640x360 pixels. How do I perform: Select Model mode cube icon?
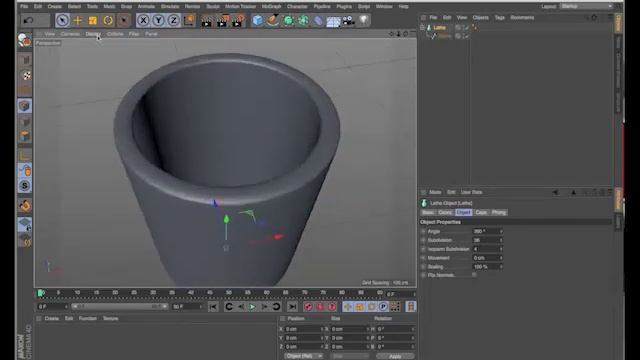click(25, 106)
